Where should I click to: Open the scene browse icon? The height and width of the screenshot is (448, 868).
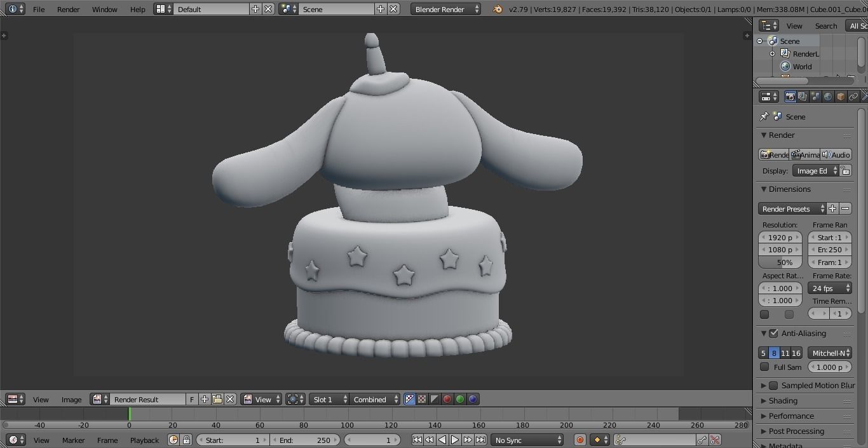pos(288,9)
